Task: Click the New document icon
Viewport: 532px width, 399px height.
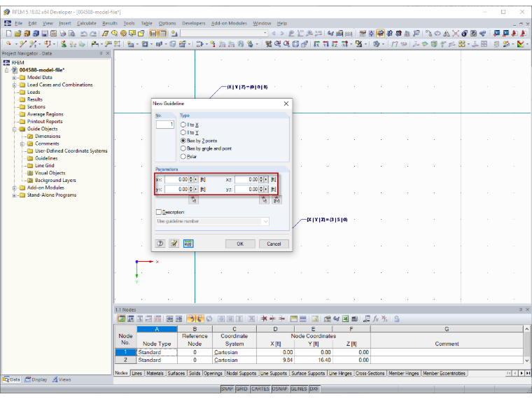Action: [x=9, y=34]
